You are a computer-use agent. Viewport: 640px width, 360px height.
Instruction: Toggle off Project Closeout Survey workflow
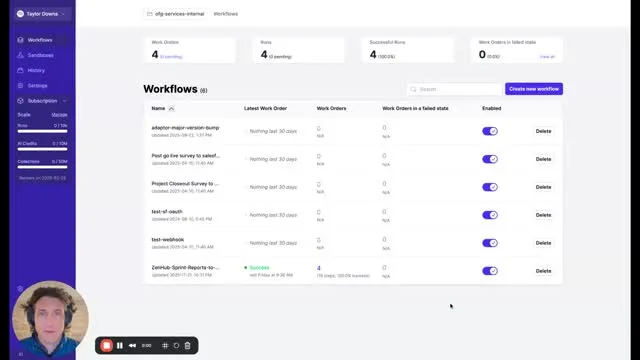click(x=490, y=187)
